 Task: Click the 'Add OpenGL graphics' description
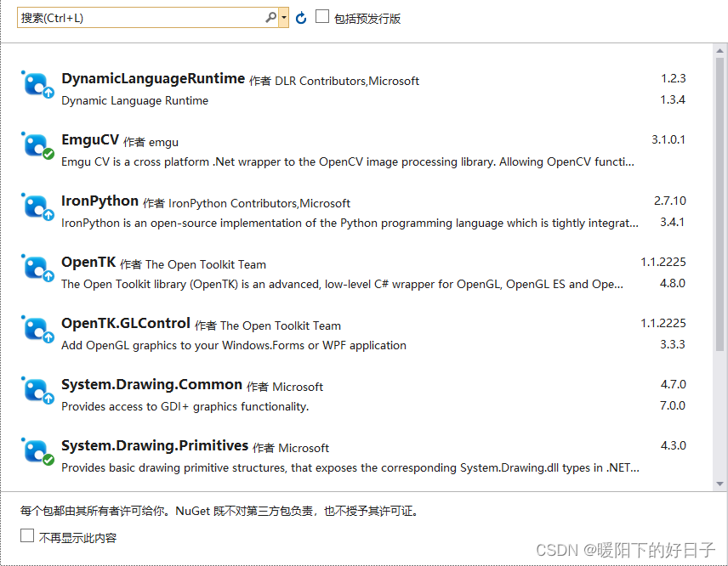234,345
